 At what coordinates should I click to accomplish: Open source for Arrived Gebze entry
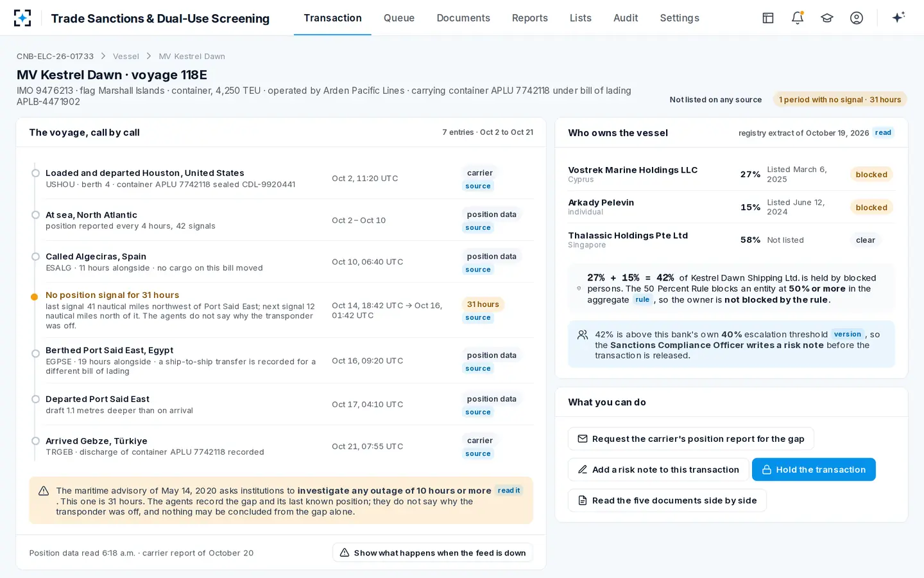click(x=478, y=454)
